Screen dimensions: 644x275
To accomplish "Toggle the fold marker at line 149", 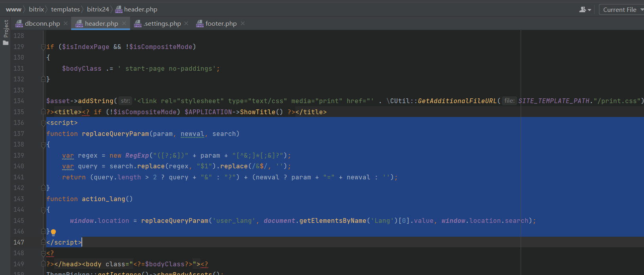I will pyautogui.click(x=43, y=264).
